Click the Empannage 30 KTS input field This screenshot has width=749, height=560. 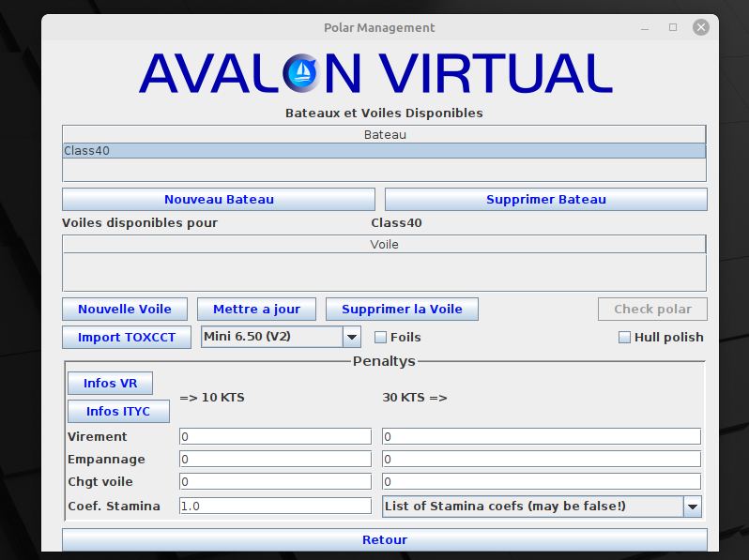click(541, 460)
